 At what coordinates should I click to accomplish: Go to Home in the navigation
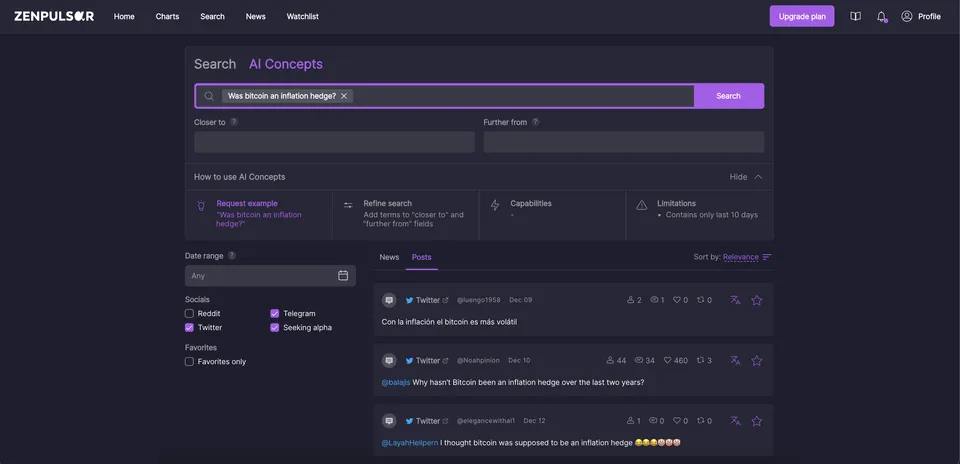tap(124, 17)
